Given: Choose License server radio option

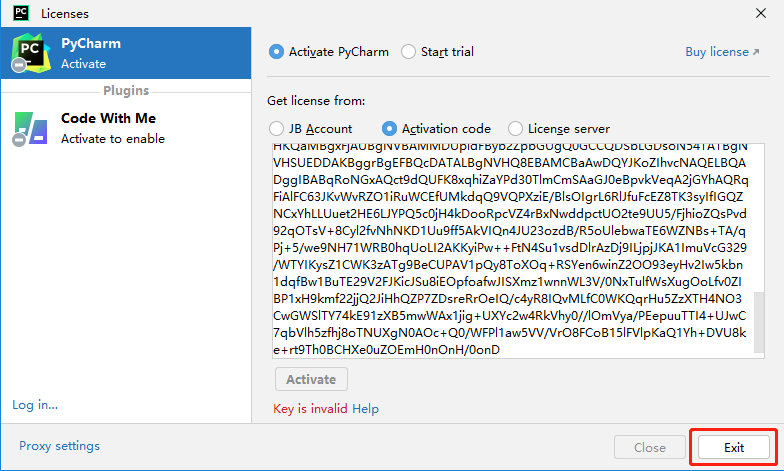Looking at the screenshot, I should [x=515, y=129].
